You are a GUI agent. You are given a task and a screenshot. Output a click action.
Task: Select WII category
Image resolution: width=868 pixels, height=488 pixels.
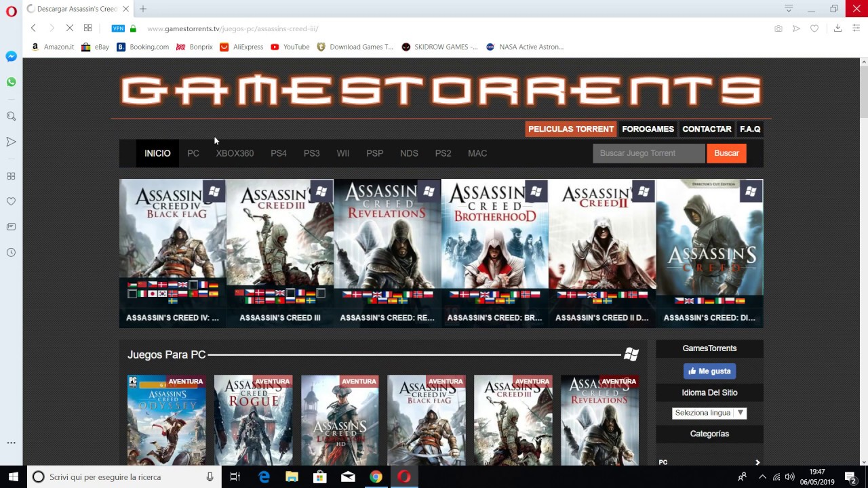point(343,153)
